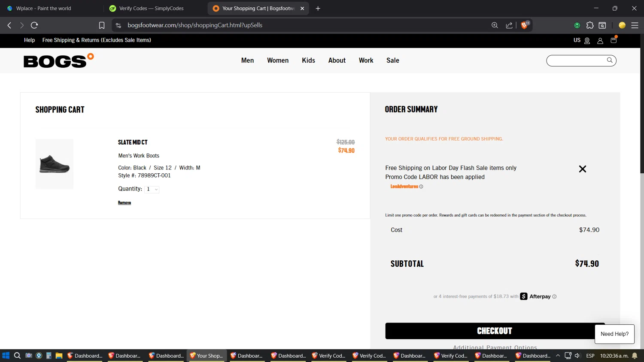The width and height of the screenshot is (644, 362).
Task: Open the store locator pin icon
Action: pyautogui.click(x=587, y=41)
